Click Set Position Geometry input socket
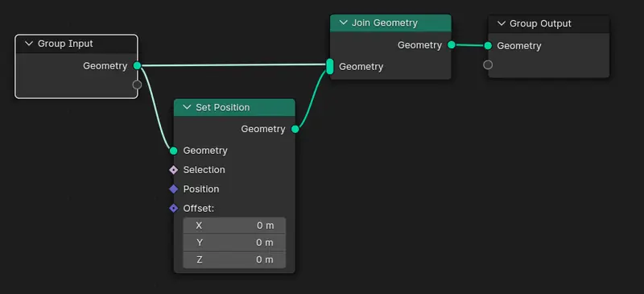Image resolution: width=644 pixels, height=294 pixels. [x=174, y=151]
